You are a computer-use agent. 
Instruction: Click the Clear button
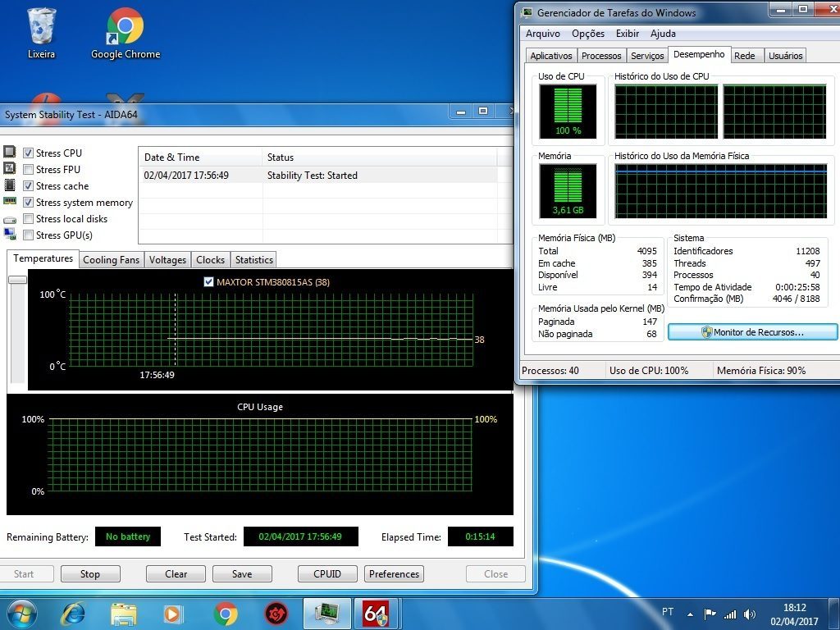[176, 573]
